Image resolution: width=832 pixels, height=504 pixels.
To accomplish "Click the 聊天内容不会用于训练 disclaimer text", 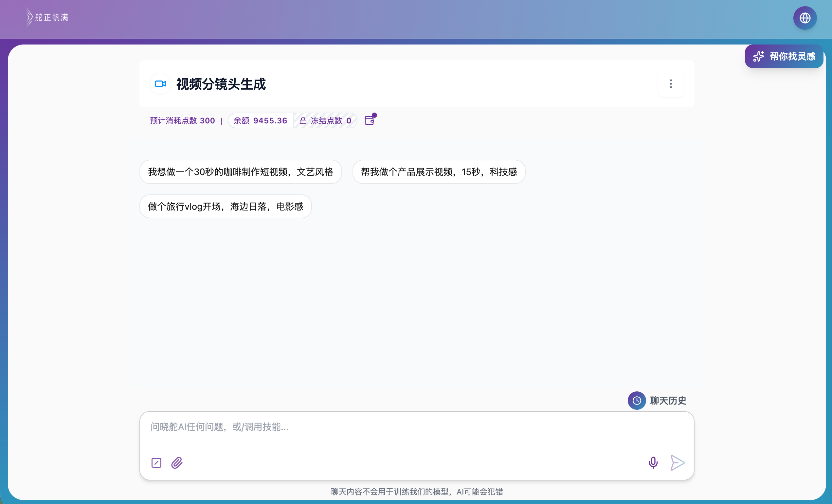I will click(417, 492).
